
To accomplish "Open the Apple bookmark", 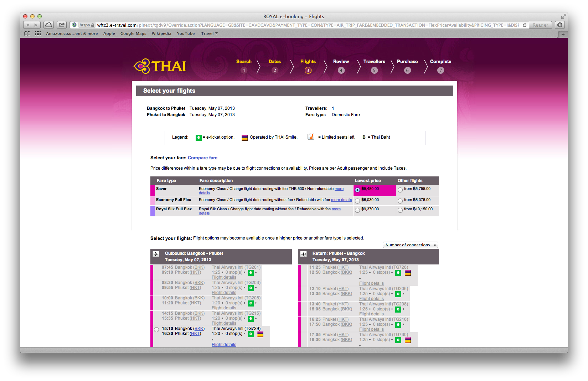I will (x=109, y=34).
